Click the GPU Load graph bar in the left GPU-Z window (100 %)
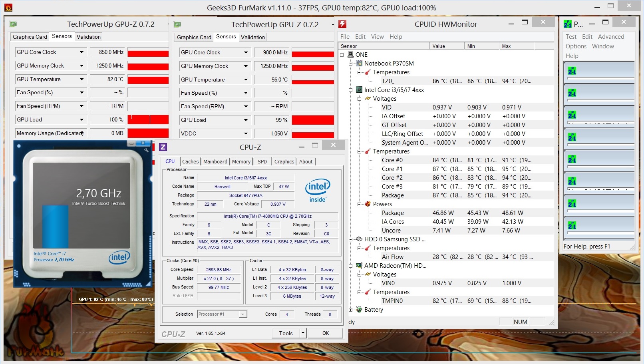644x364 pixels. click(148, 119)
